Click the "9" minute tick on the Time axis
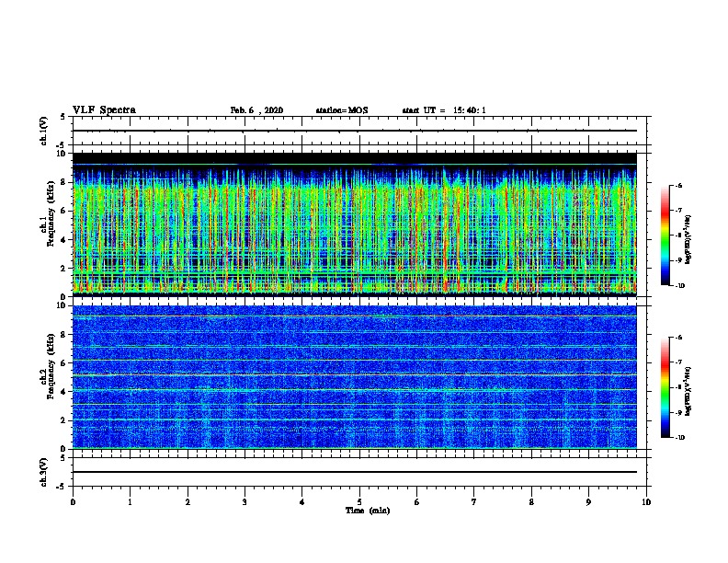 click(x=588, y=502)
